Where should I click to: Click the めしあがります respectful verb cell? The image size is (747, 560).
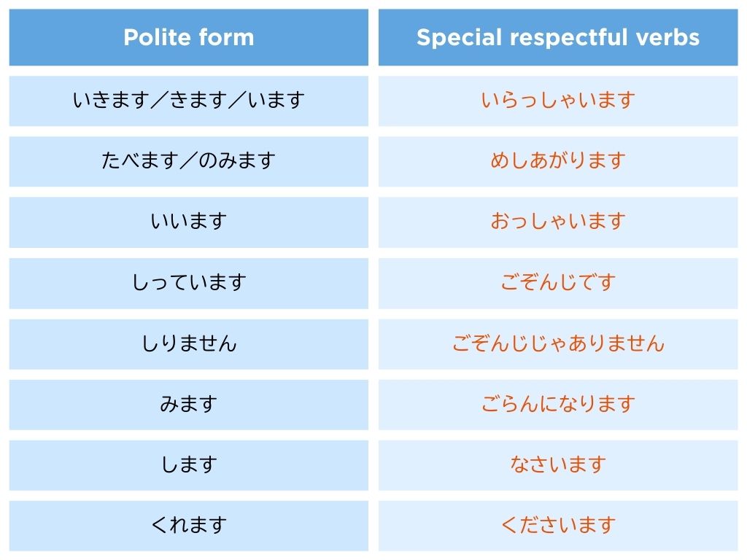click(x=558, y=160)
